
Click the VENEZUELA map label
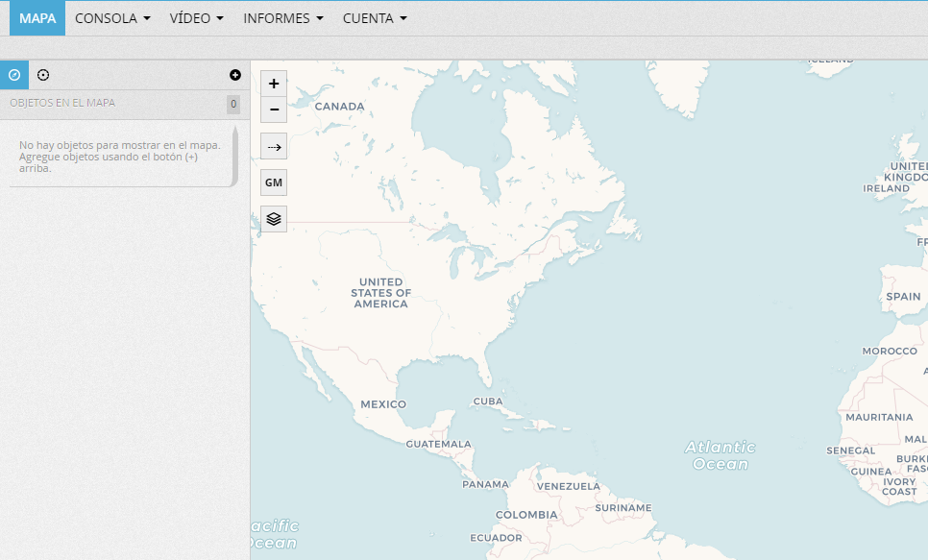click(568, 487)
